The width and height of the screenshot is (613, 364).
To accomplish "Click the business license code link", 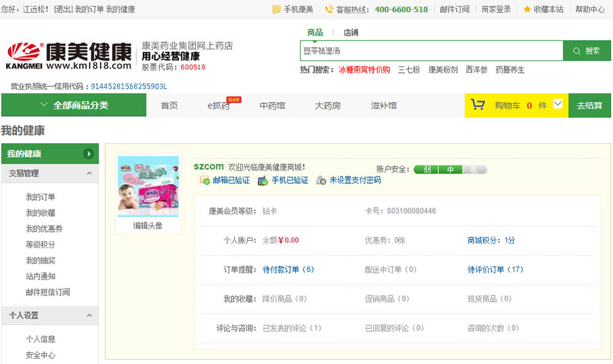I will [129, 86].
